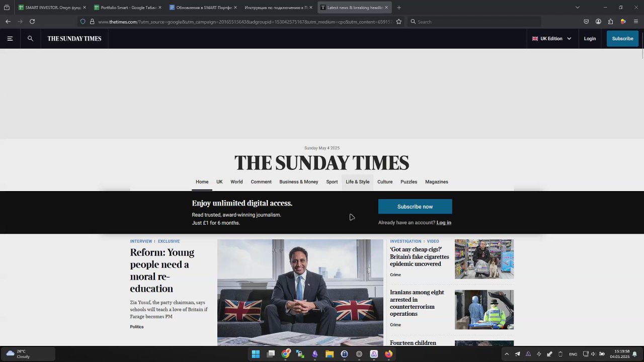Open the clock showing 15:19:58
This screenshot has height=362, width=644.
click(620, 354)
